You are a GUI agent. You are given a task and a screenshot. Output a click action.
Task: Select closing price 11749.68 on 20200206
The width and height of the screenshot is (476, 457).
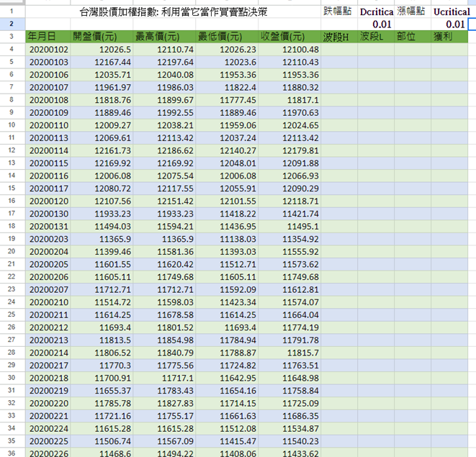point(289,277)
